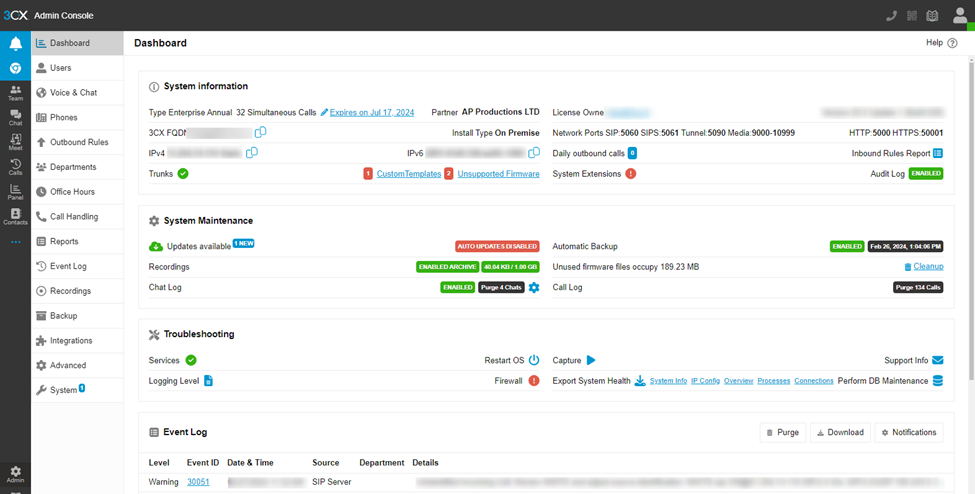The width and height of the screenshot is (975, 494).
Task: Click the Restart OS power icon
Action: point(534,360)
